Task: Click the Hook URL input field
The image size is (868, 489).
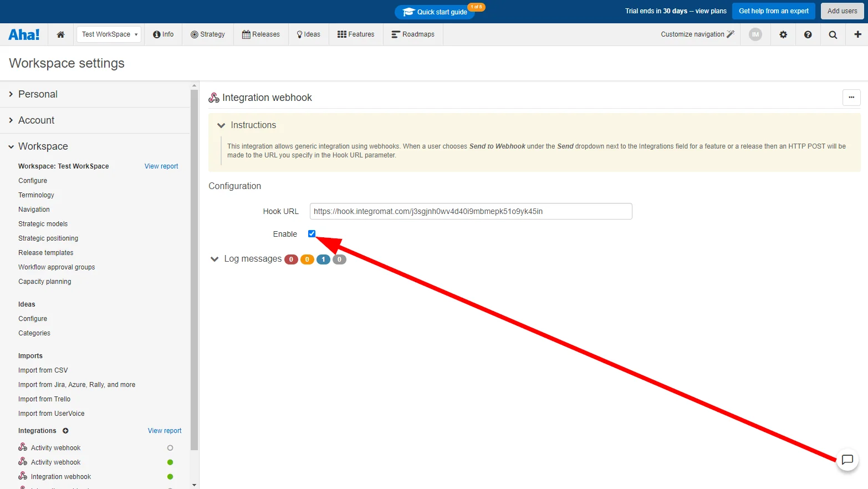Action: pyautogui.click(x=471, y=211)
